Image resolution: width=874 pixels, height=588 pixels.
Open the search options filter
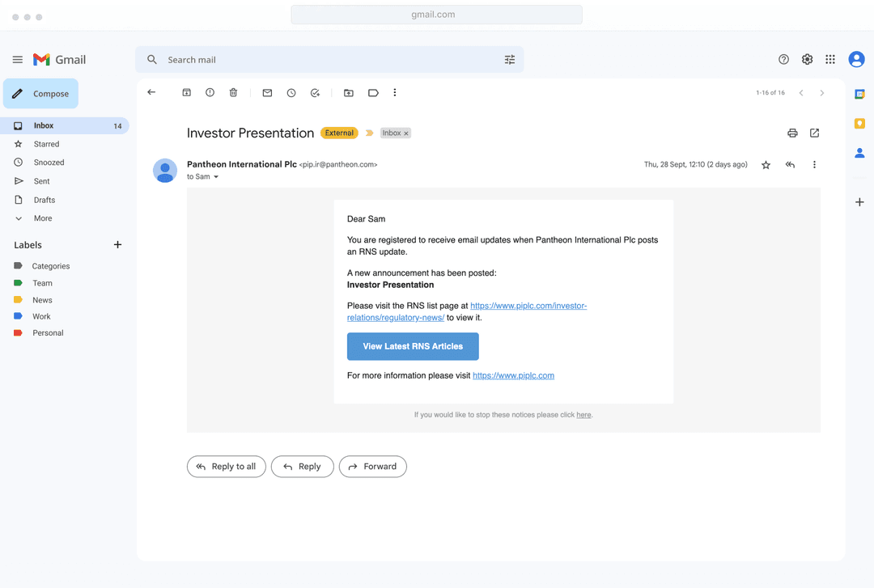coord(510,60)
